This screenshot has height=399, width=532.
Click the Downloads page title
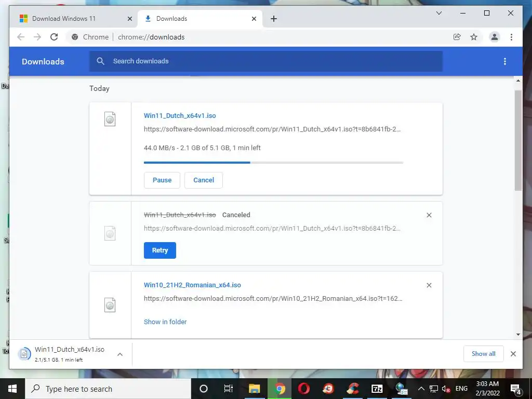43,61
